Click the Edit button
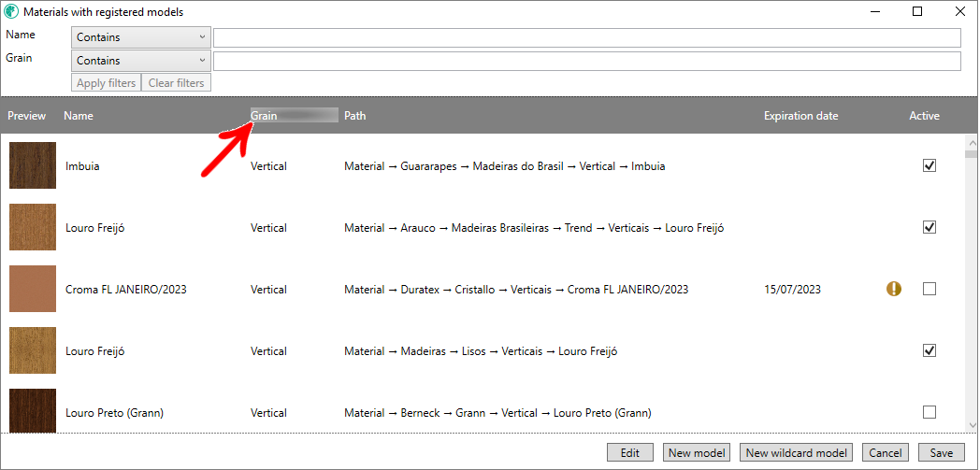The width and height of the screenshot is (980, 470). (x=630, y=452)
